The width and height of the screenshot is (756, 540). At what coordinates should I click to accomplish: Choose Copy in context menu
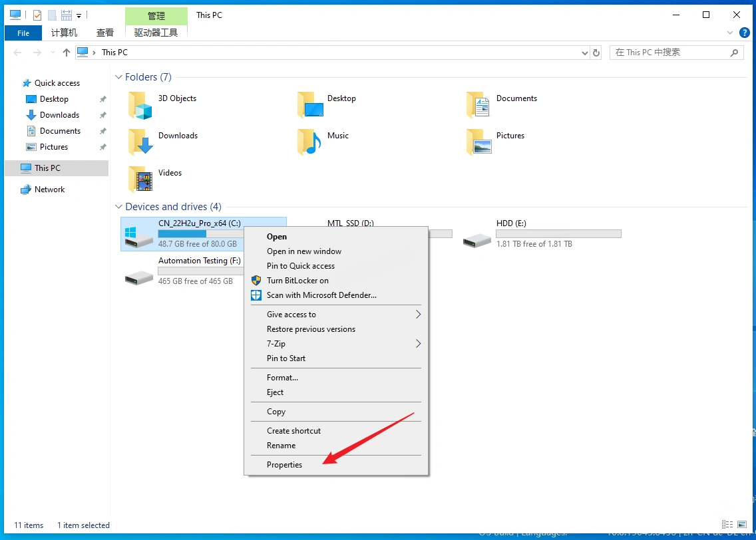[336, 412]
